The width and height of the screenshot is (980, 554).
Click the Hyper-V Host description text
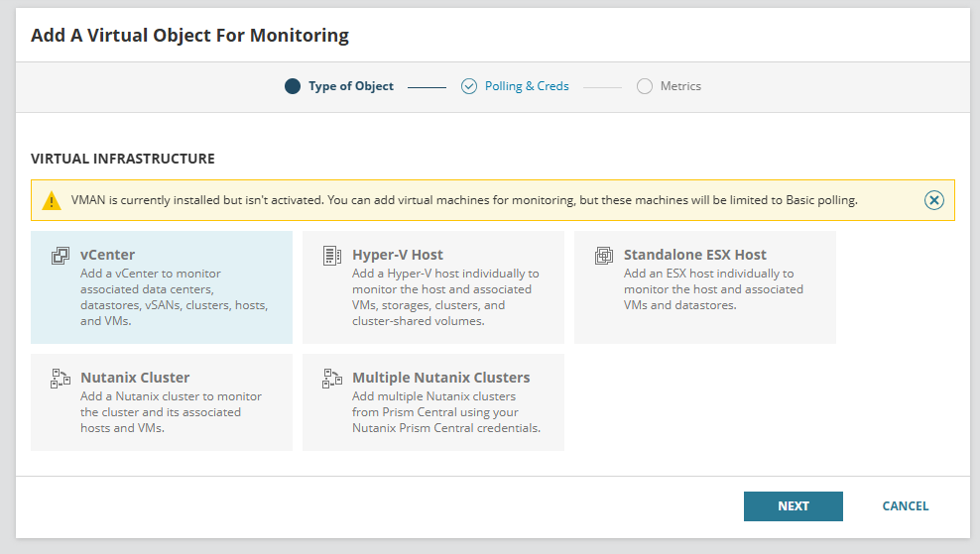[x=445, y=297]
